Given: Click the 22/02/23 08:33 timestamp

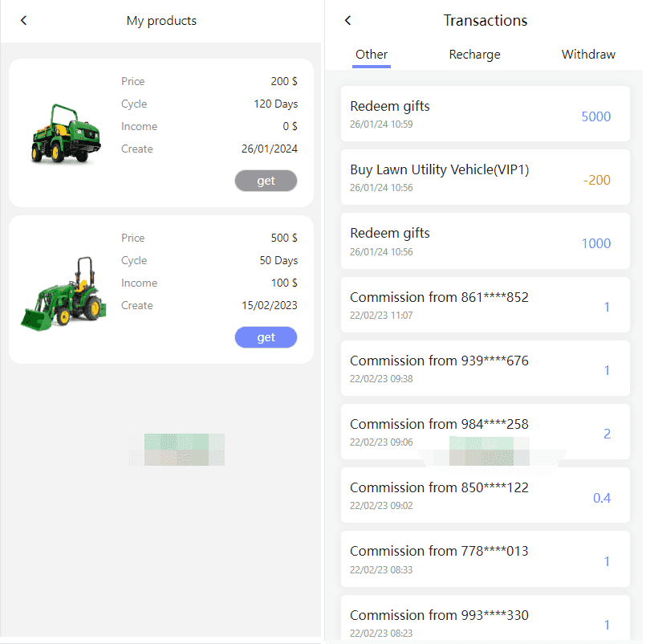Looking at the screenshot, I should 381,570.
